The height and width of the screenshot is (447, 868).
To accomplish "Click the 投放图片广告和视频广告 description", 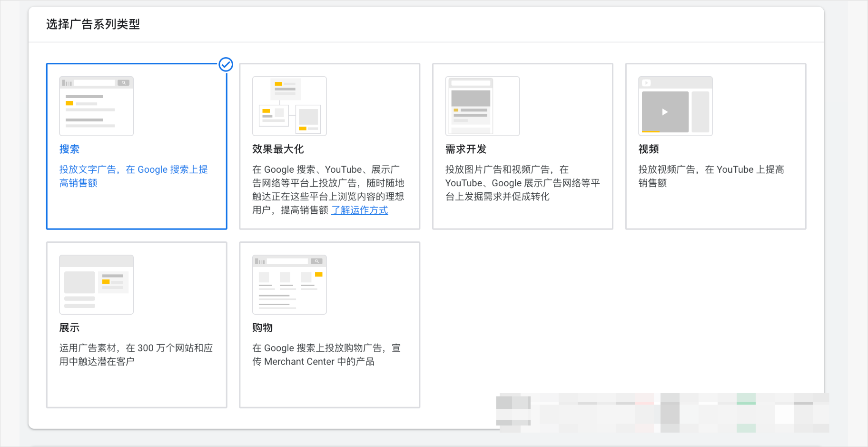I will pyautogui.click(x=523, y=183).
